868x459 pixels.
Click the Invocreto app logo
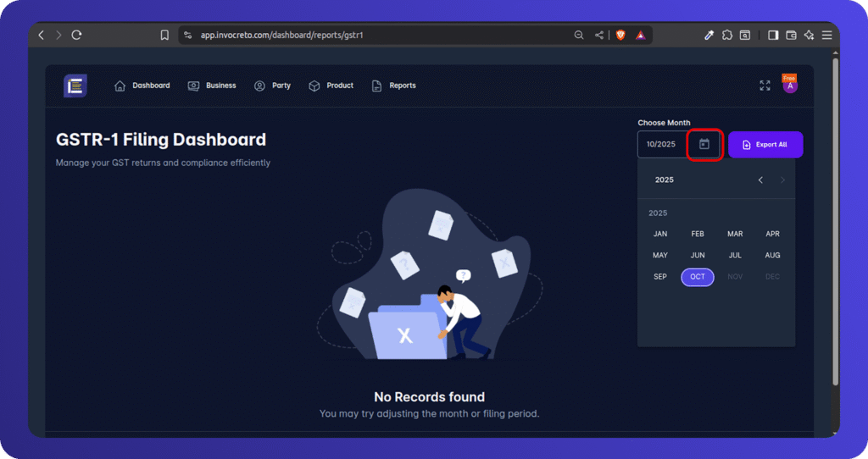click(75, 86)
